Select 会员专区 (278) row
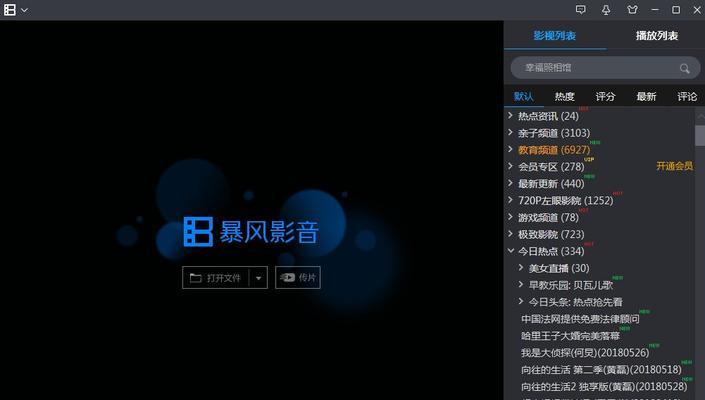This screenshot has width=705, height=400. point(551,167)
